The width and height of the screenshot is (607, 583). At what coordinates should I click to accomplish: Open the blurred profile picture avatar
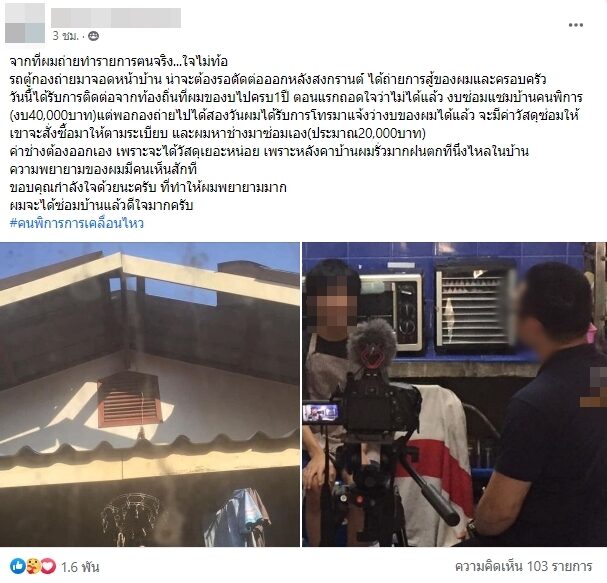(x=25, y=23)
